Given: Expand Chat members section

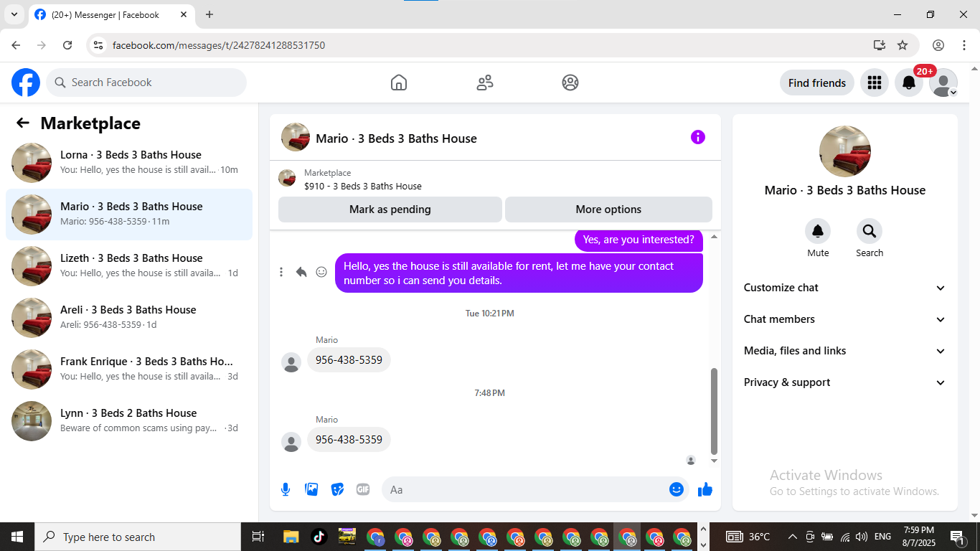Looking at the screenshot, I should pos(845,319).
